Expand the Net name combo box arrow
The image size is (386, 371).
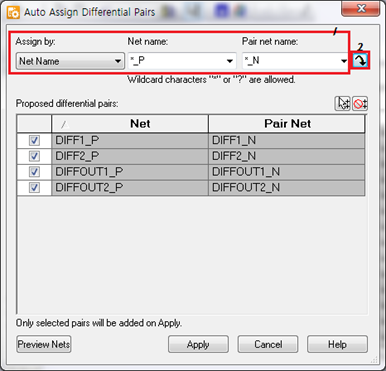[230, 61]
